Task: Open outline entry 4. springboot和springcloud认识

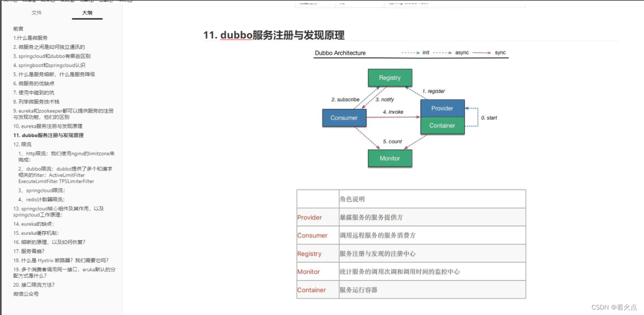Action: click(49, 65)
